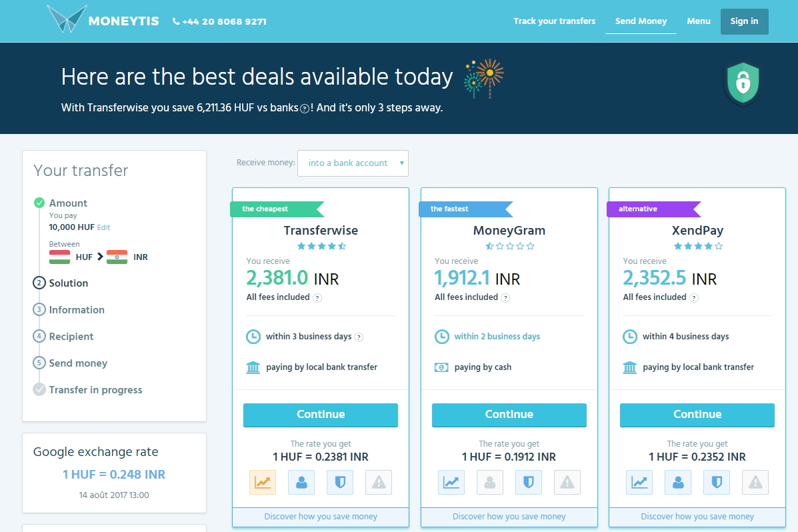Screen dimensions: 798x532
Task: Go to step 5 'Send money'
Action: point(78,363)
